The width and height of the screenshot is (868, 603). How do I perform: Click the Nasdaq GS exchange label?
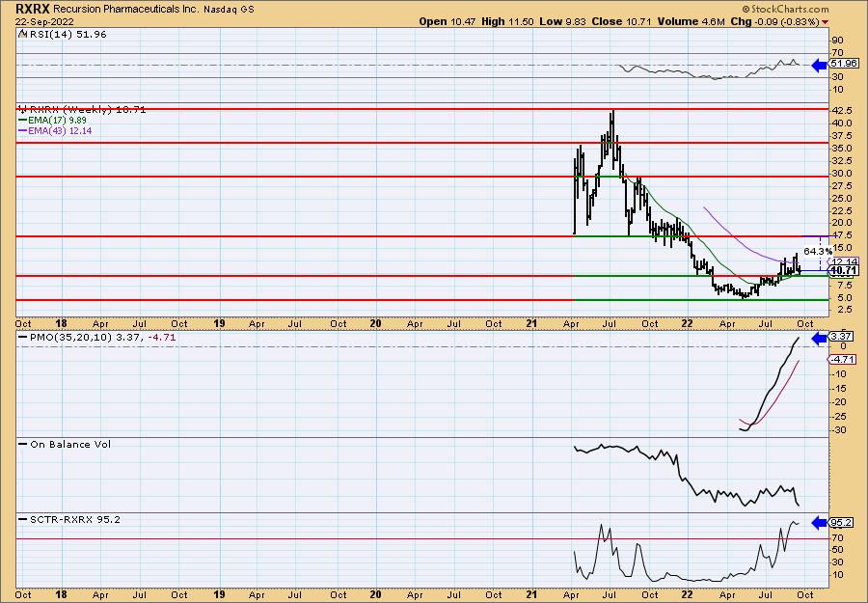(x=229, y=10)
